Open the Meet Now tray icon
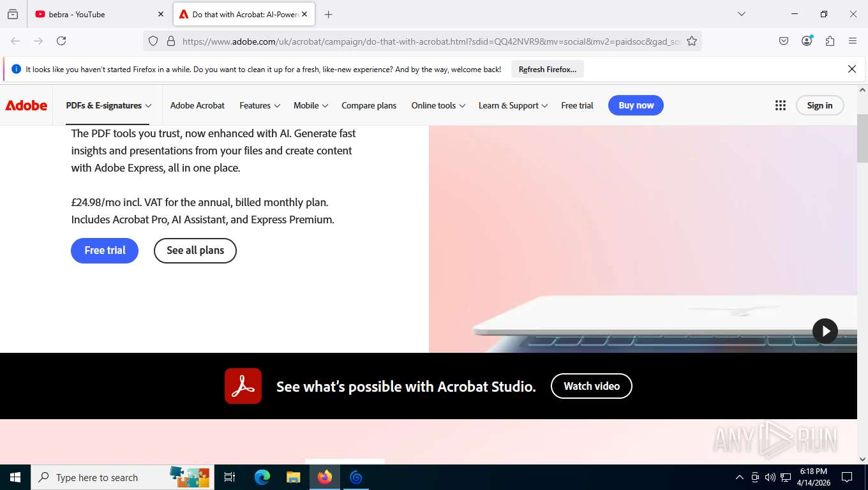868x490 pixels. point(755,477)
